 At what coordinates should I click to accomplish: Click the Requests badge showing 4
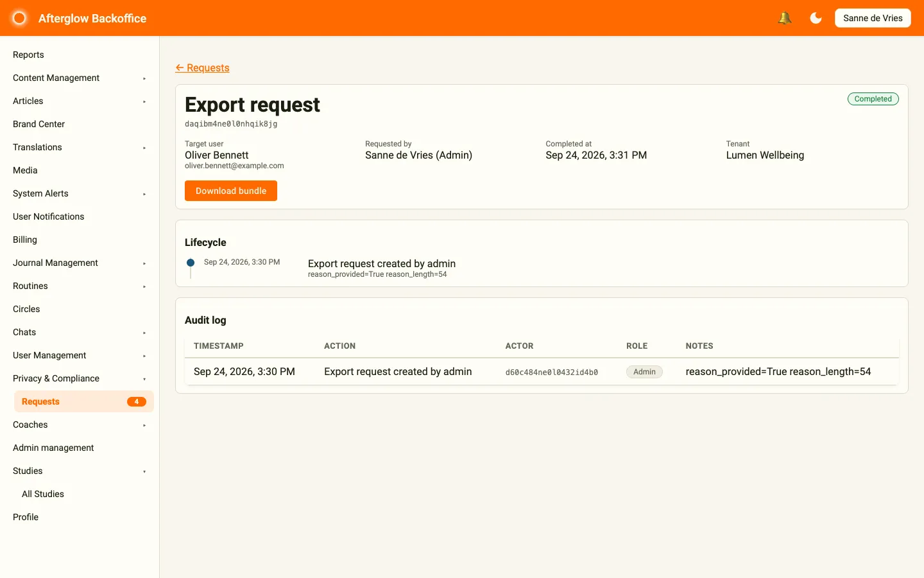pos(137,401)
